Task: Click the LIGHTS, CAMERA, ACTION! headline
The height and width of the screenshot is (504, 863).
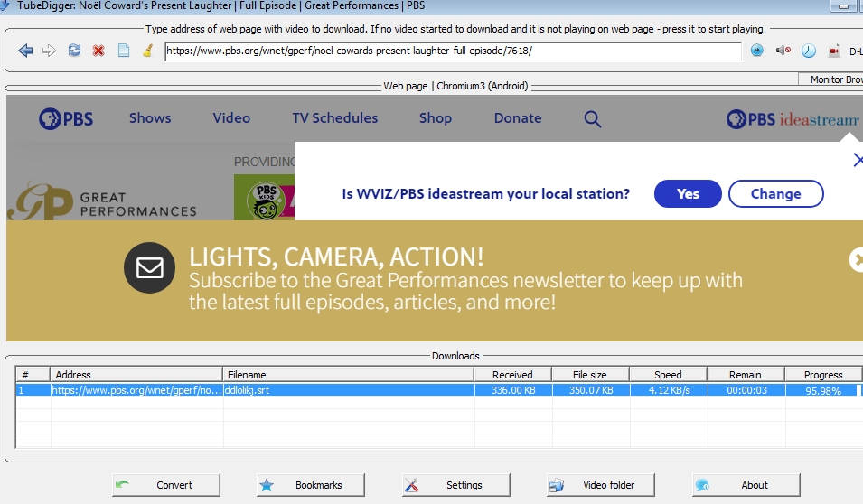Action: coord(336,257)
